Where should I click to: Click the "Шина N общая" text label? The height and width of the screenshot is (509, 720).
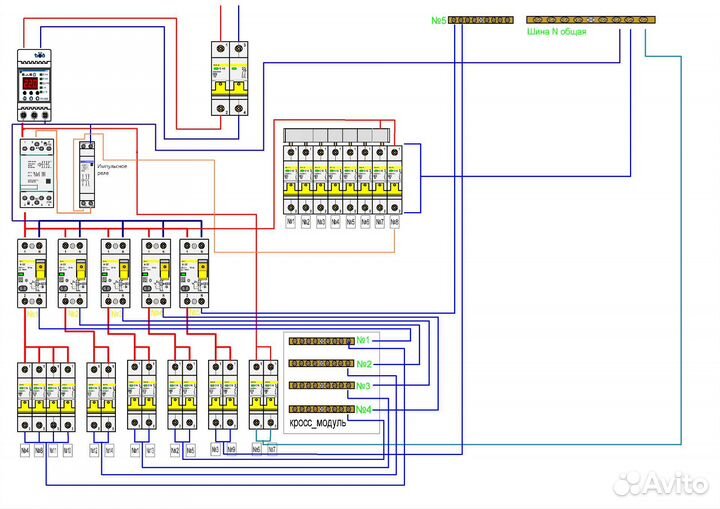point(556,32)
